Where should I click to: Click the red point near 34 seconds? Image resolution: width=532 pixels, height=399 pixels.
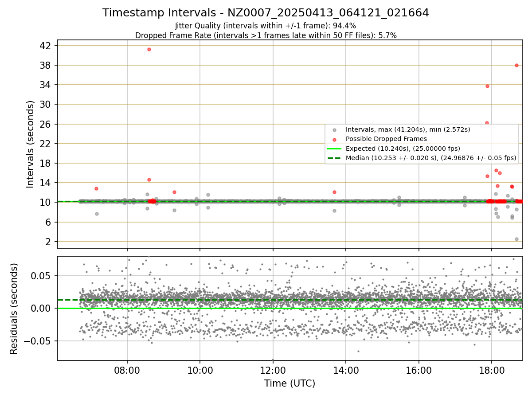coord(487,86)
